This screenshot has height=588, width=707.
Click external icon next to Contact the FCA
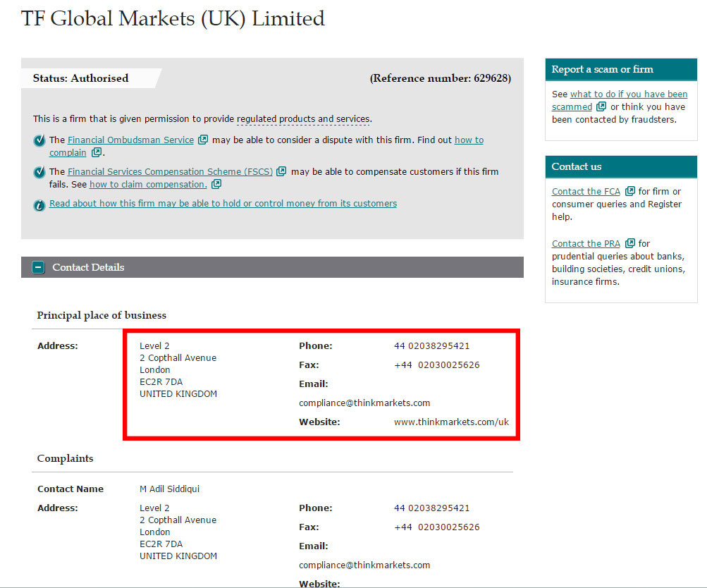coord(629,191)
